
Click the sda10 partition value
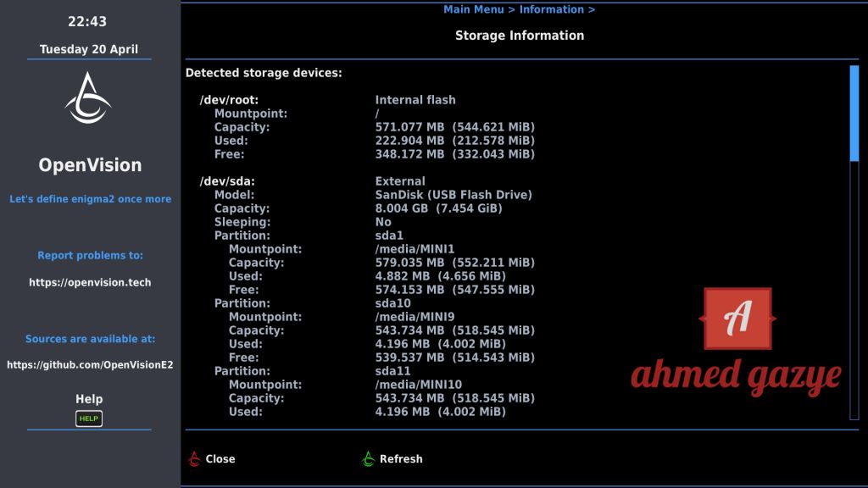coord(393,303)
